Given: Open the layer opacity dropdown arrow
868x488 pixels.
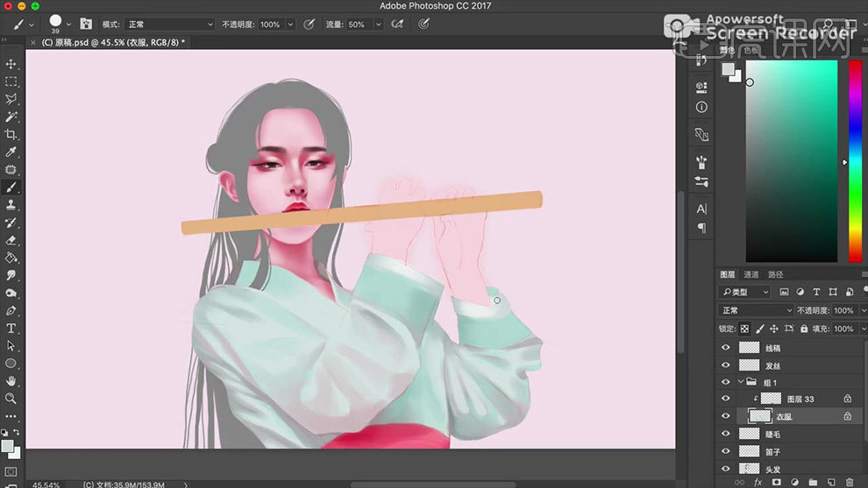Looking at the screenshot, I should coord(863,310).
